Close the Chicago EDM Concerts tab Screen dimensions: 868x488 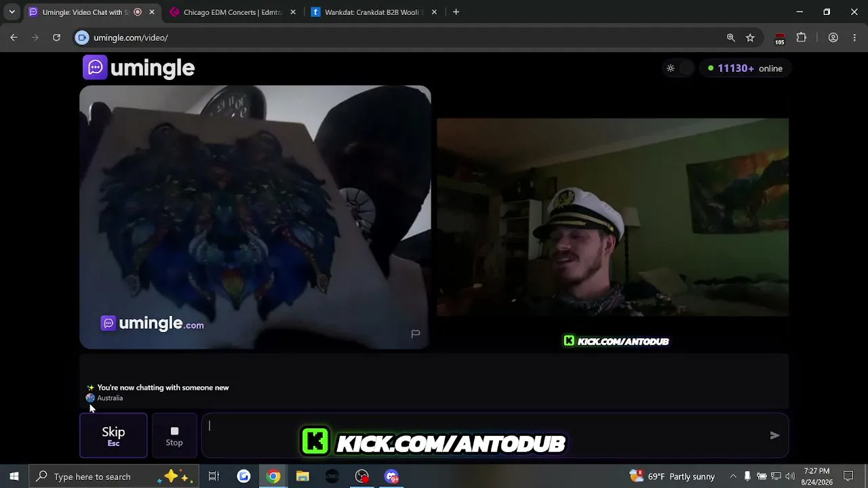[293, 12]
